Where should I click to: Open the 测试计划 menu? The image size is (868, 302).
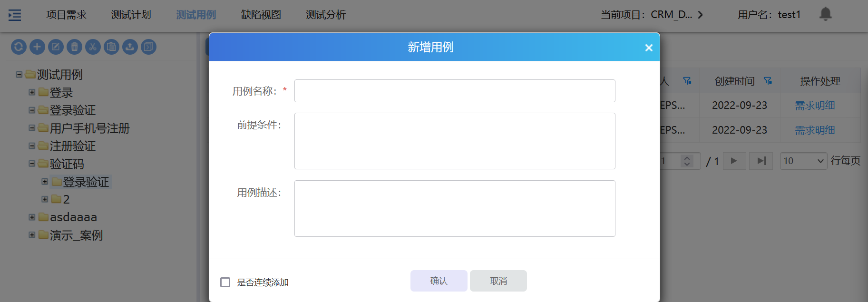tap(131, 15)
